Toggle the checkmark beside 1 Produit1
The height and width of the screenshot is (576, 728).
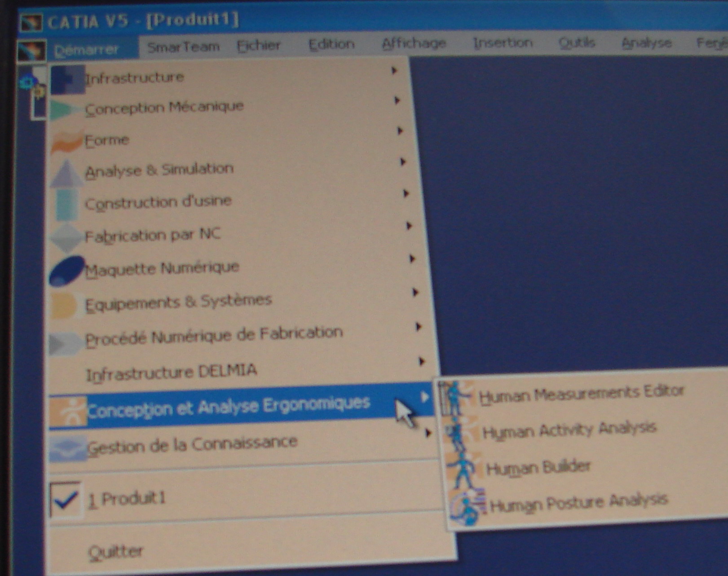pyautogui.click(x=66, y=500)
